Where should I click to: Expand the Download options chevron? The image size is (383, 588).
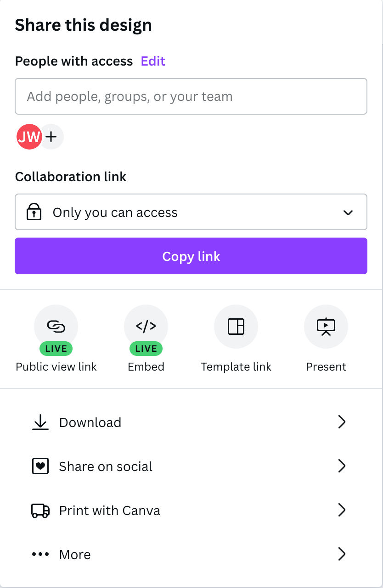click(x=342, y=422)
